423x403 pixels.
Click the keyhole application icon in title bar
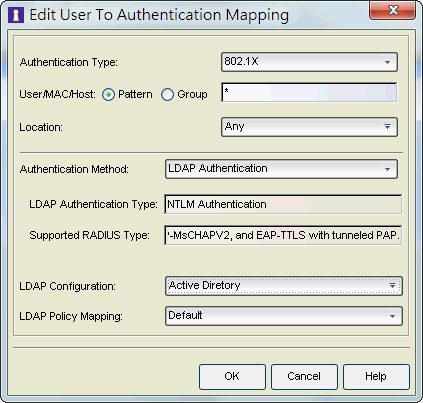[x=15, y=15]
